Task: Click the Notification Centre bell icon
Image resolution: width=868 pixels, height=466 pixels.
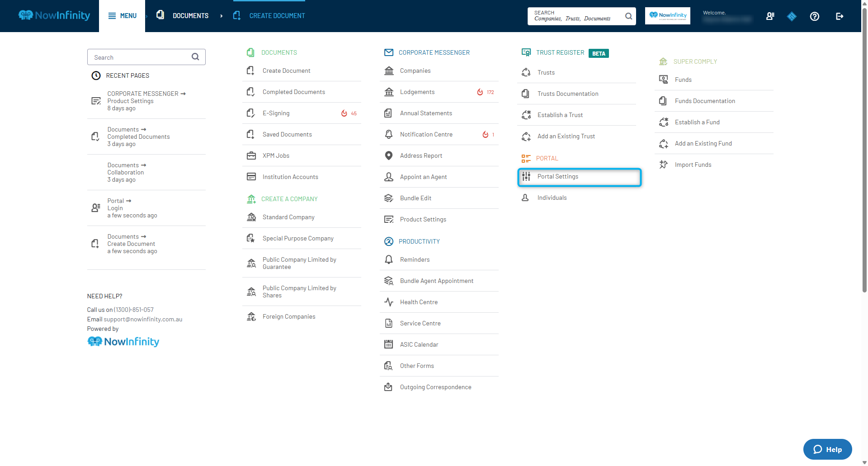Action: click(x=388, y=134)
